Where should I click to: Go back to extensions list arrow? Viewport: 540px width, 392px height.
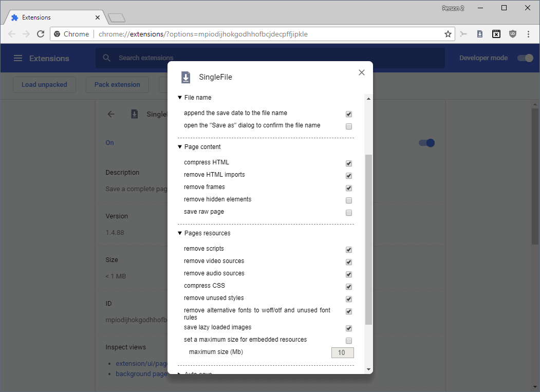click(x=111, y=114)
